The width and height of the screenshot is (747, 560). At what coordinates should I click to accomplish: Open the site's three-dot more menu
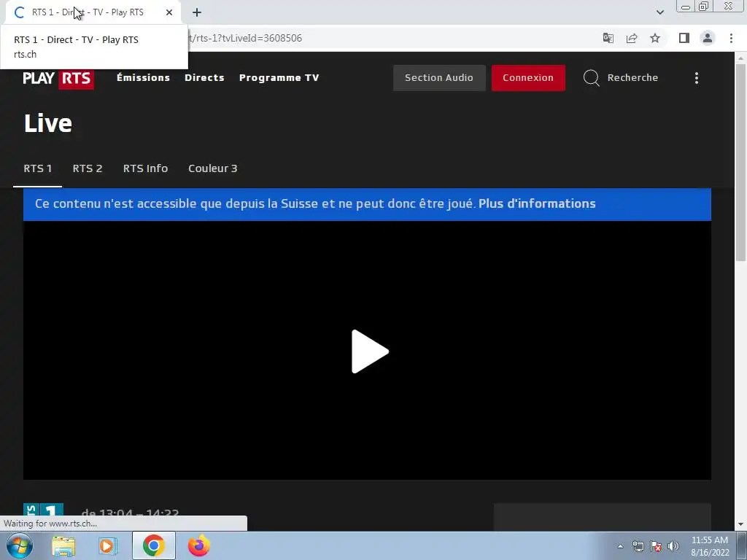click(x=697, y=78)
